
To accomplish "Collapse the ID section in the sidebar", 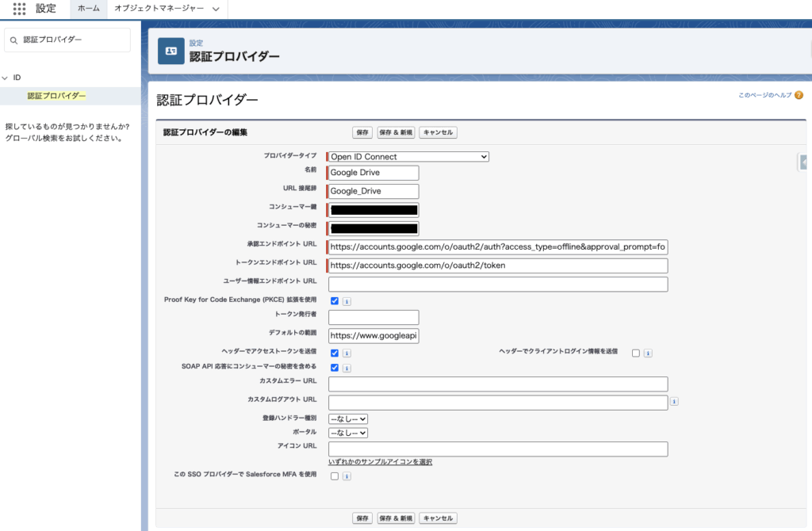I will point(6,78).
